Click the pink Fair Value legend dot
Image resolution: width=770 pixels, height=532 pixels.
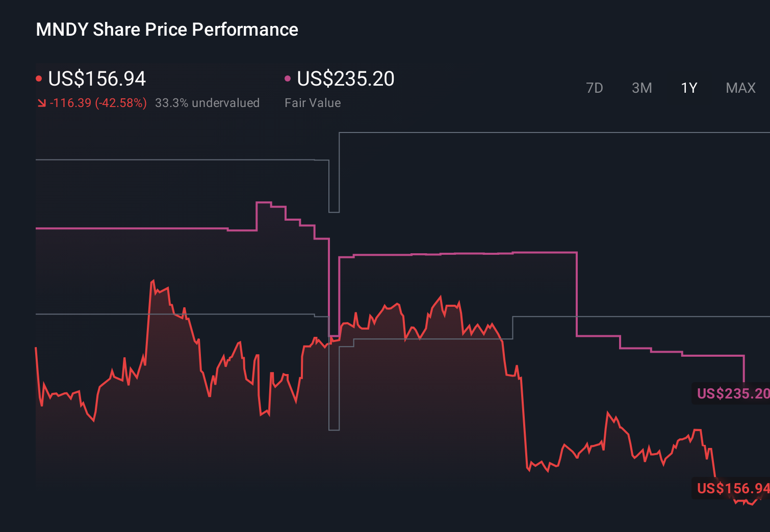pyautogui.click(x=288, y=78)
